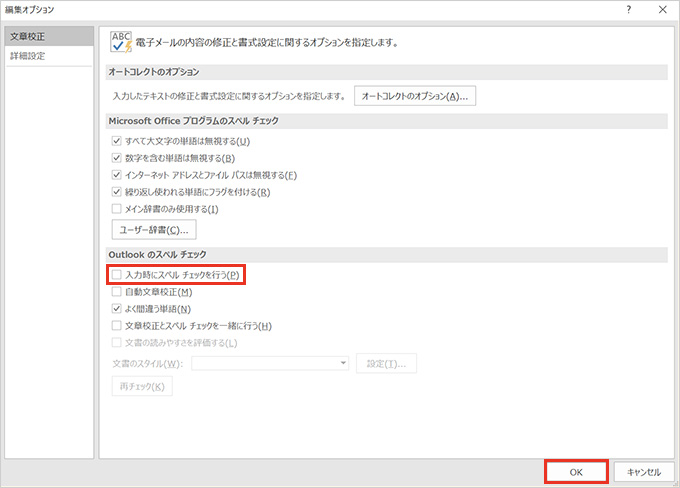Image resolution: width=680 pixels, height=488 pixels.
Task: Open オートコレクトのオプション button
Action: coord(415,96)
